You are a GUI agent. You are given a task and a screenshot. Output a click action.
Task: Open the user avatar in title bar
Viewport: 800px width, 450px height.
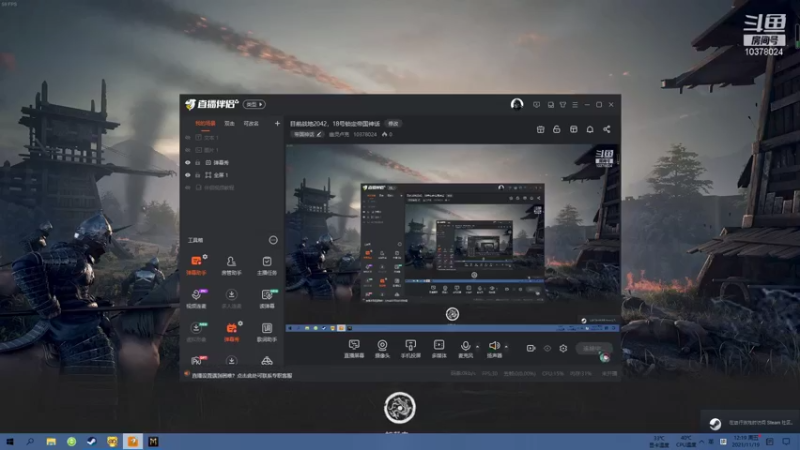[x=517, y=105]
